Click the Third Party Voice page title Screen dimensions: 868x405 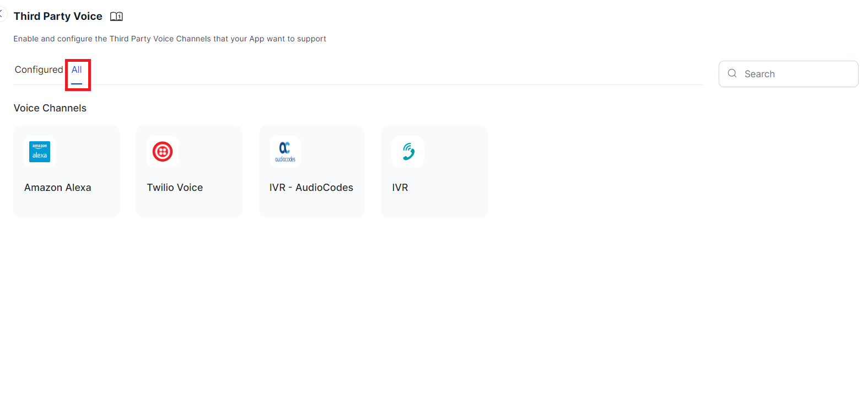(58, 17)
